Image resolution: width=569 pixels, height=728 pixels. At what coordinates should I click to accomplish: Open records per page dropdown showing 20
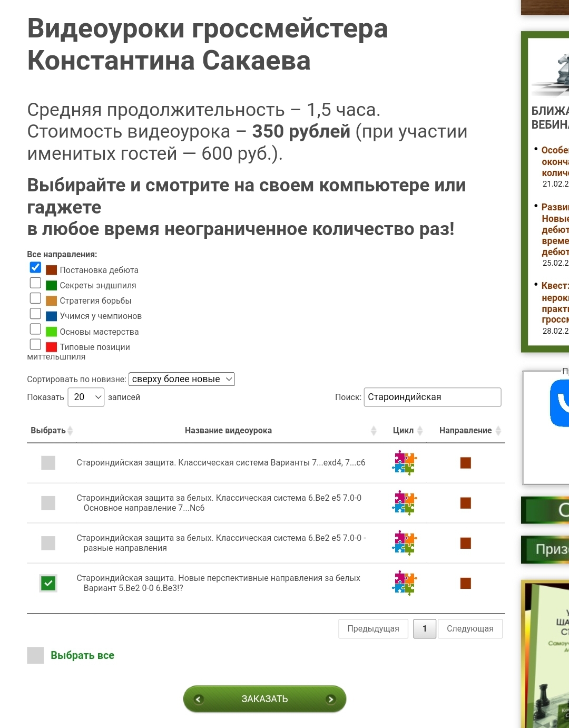pyautogui.click(x=86, y=397)
